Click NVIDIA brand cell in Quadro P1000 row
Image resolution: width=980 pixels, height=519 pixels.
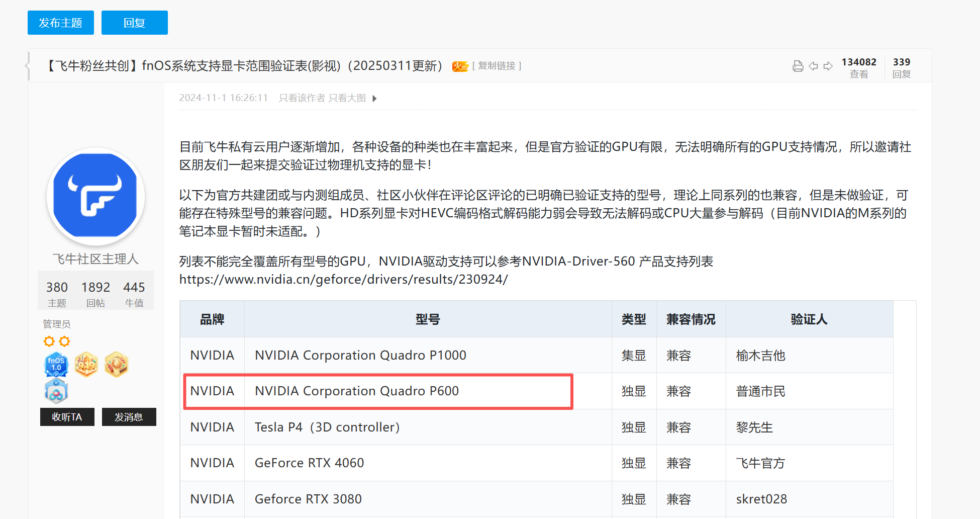(x=212, y=356)
